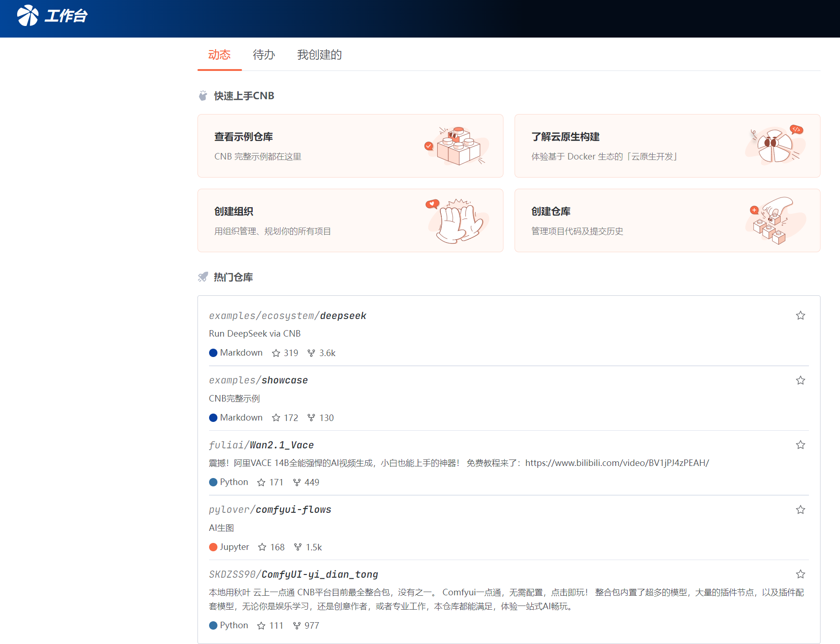Open the 我创建的 tab

[319, 55]
